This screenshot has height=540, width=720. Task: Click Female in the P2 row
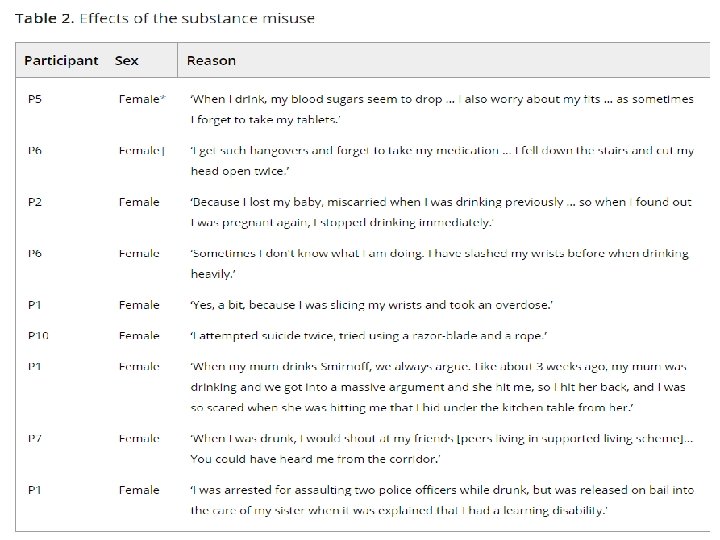pyautogui.click(x=139, y=202)
